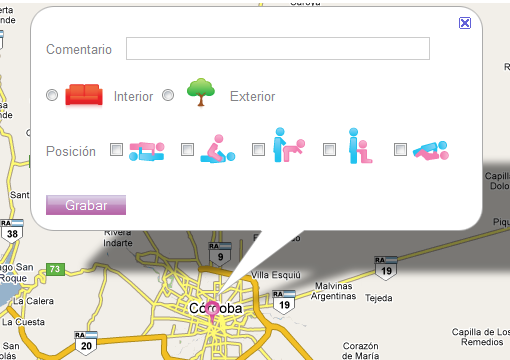Click the green tree Exterior icon

(200, 92)
